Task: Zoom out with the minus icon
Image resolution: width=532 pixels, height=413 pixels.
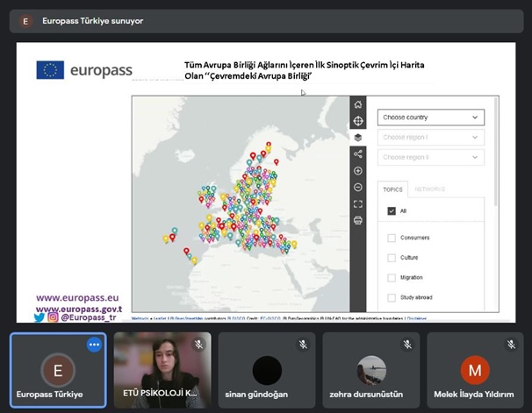Action: (x=358, y=188)
